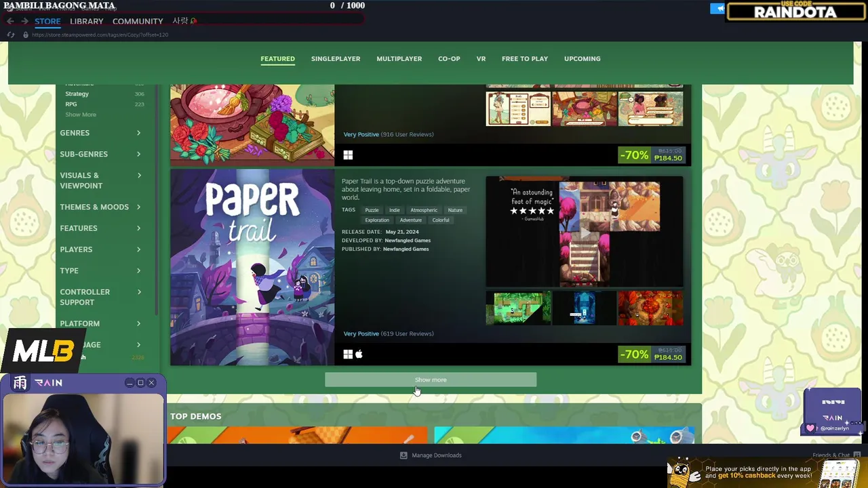Screen dimensions: 868x488
Task: Click Show More under the tag list
Action: [x=81, y=115]
